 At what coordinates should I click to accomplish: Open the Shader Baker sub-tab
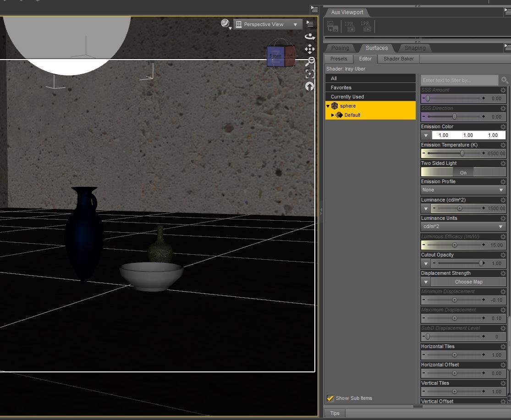tap(399, 59)
